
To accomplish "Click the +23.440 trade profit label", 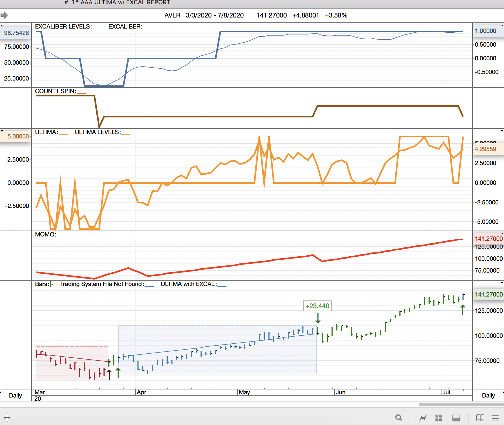I will [x=317, y=306].
